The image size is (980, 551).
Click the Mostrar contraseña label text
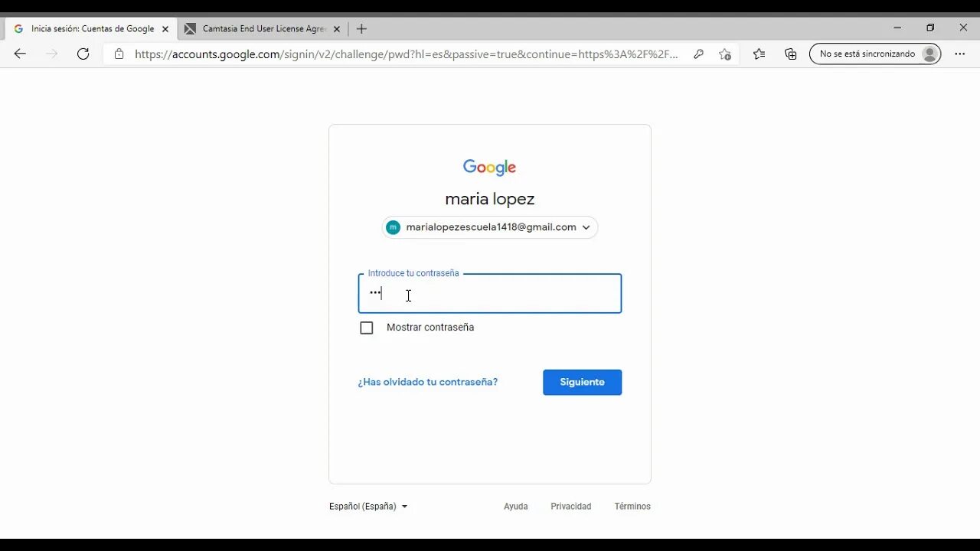pos(430,328)
